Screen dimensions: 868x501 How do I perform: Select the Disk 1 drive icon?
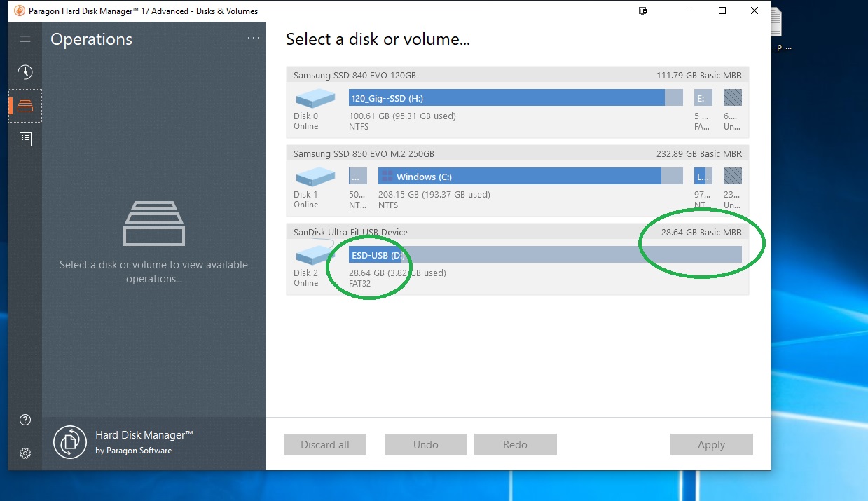coord(315,177)
